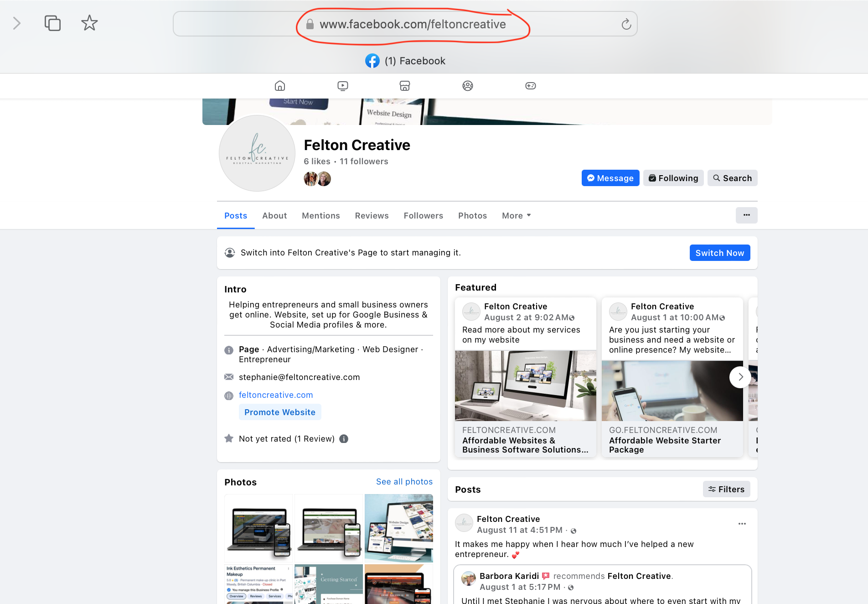Click the page Search button
This screenshot has height=604, width=868.
pos(733,178)
